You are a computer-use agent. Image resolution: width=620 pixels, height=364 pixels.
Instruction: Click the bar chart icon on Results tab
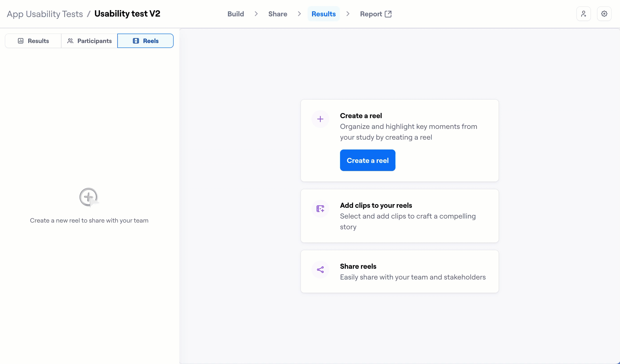[x=21, y=41]
